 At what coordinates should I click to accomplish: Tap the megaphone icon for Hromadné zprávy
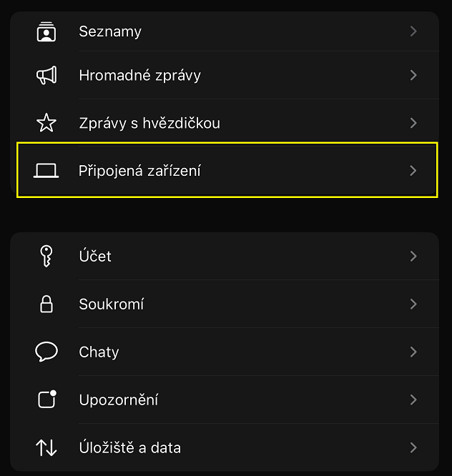[46, 75]
